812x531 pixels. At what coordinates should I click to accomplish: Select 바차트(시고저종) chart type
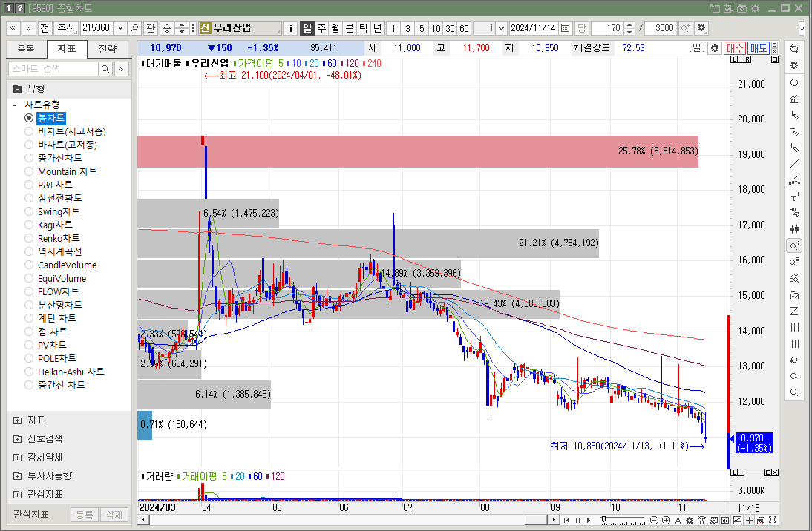pyautogui.click(x=29, y=131)
